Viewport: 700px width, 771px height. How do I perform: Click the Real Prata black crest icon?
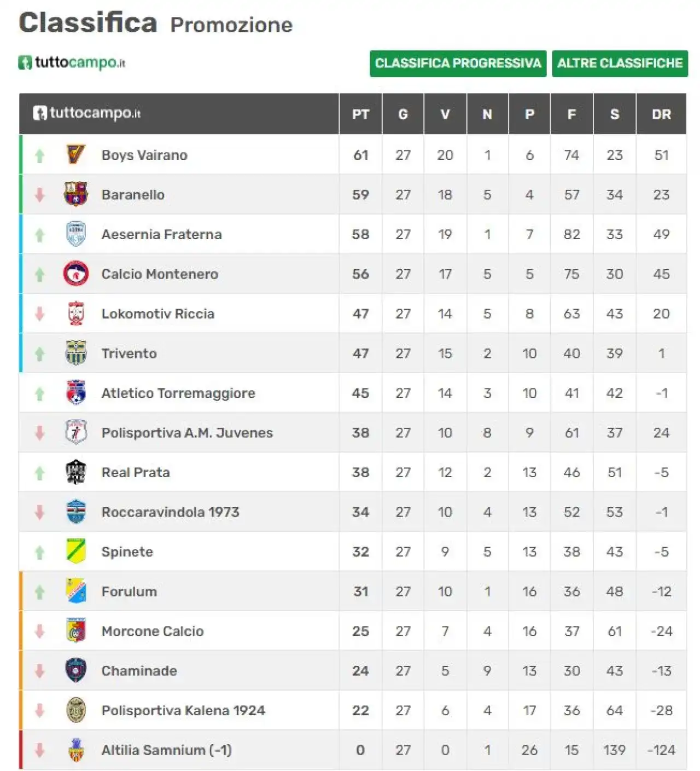(x=76, y=472)
